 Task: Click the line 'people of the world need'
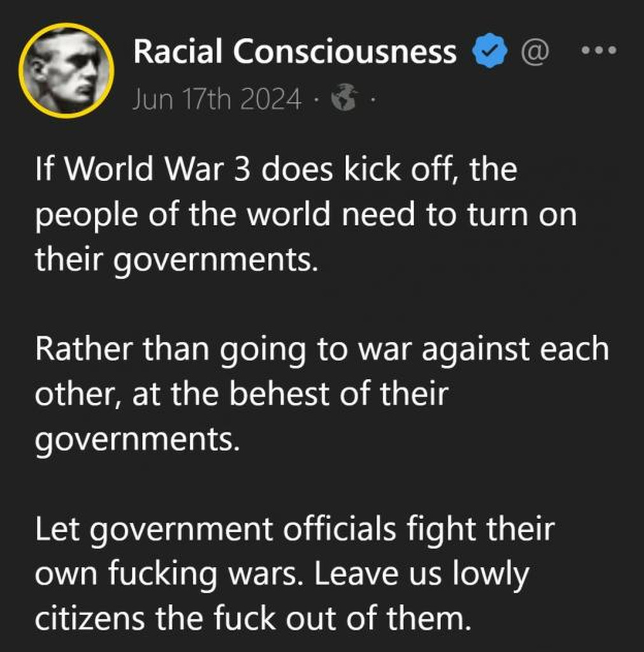pos(306,216)
